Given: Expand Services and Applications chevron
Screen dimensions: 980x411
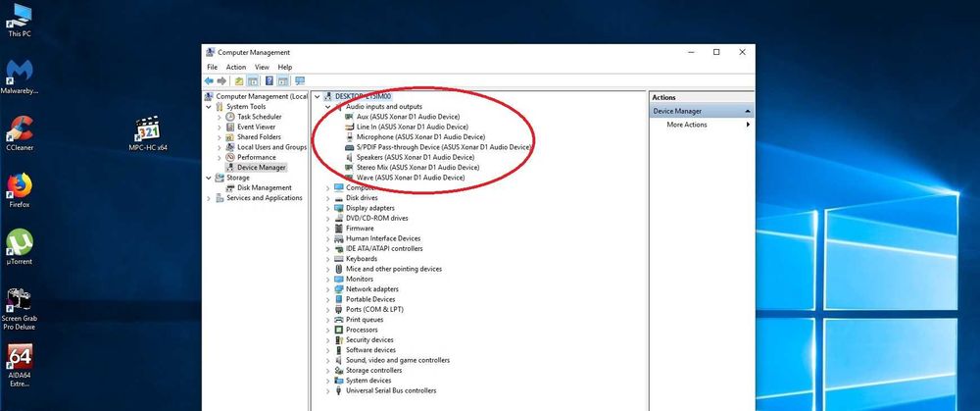Looking at the screenshot, I should click(x=209, y=198).
